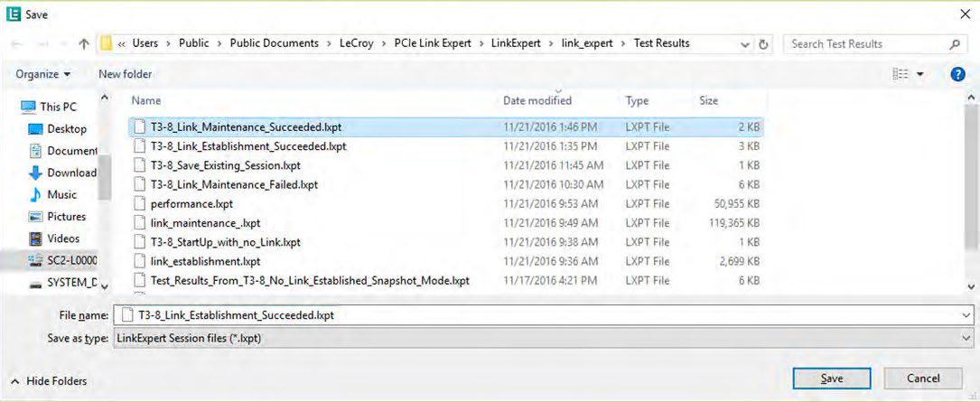Click the search magnifier icon
This screenshot has width=980, height=402.
(x=955, y=44)
